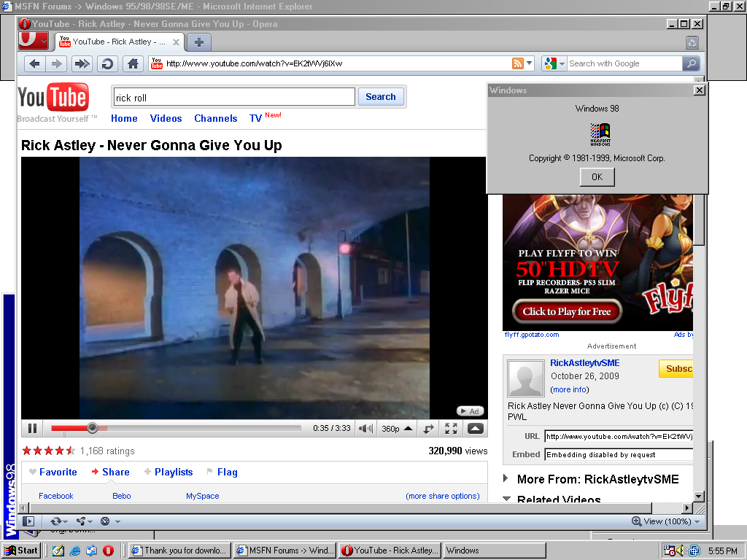Viewport: 747px width, 560px height.
Task: Toggle Opera's panel sidebar button
Action: pyautogui.click(x=28, y=521)
